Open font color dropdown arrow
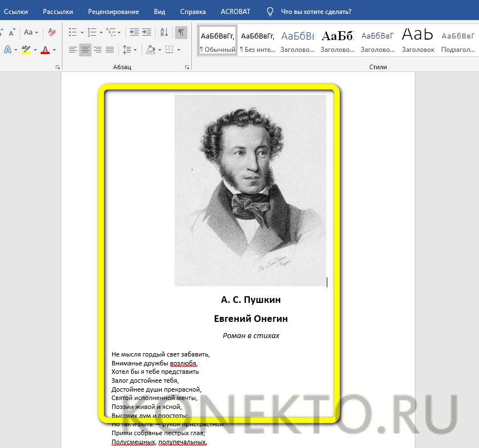The image size is (479, 448). pos(54,50)
